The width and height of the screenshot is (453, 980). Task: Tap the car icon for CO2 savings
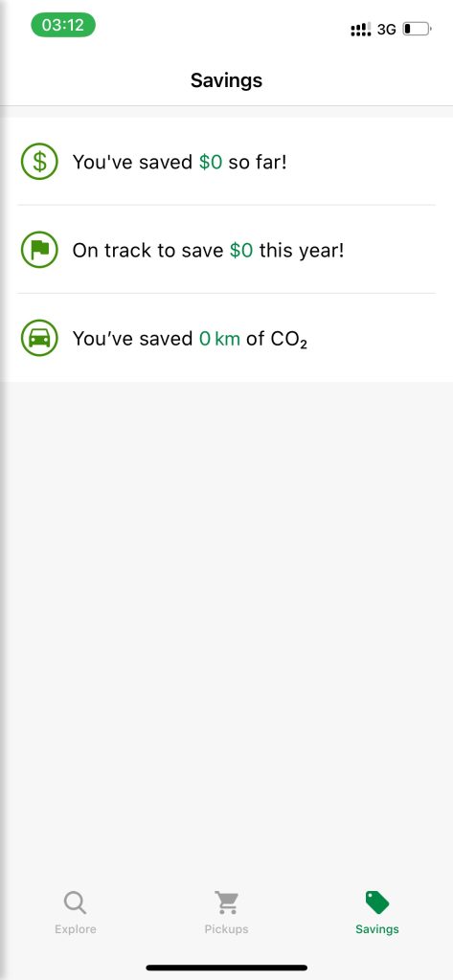click(x=39, y=338)
